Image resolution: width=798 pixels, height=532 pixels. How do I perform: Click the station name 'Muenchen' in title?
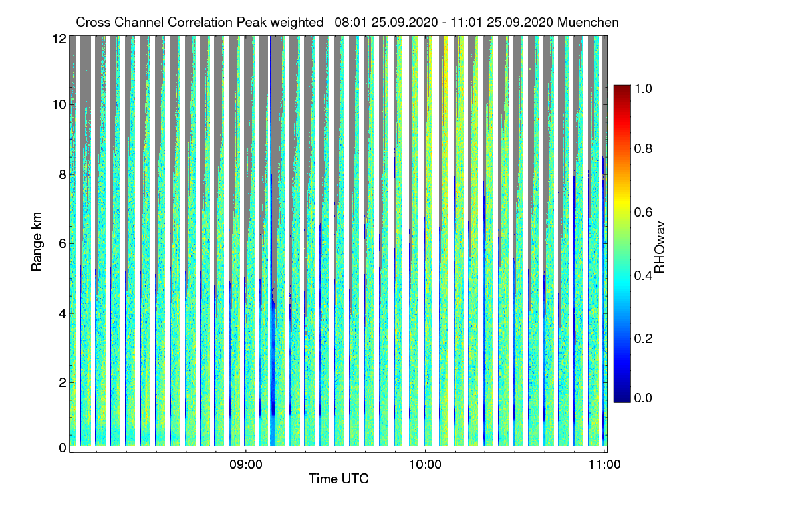tap(589, 22)
